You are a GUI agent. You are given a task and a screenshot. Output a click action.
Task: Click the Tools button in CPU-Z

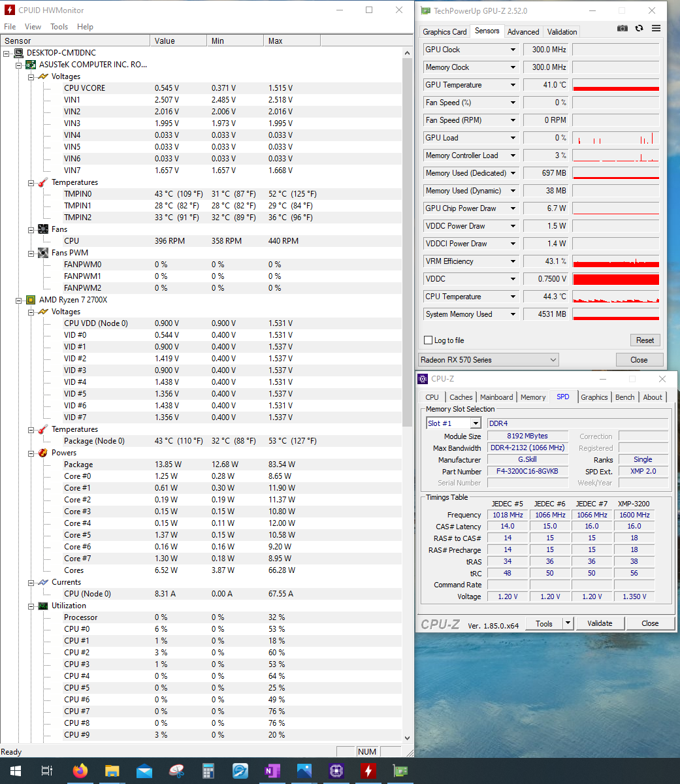tap(544, 623)
